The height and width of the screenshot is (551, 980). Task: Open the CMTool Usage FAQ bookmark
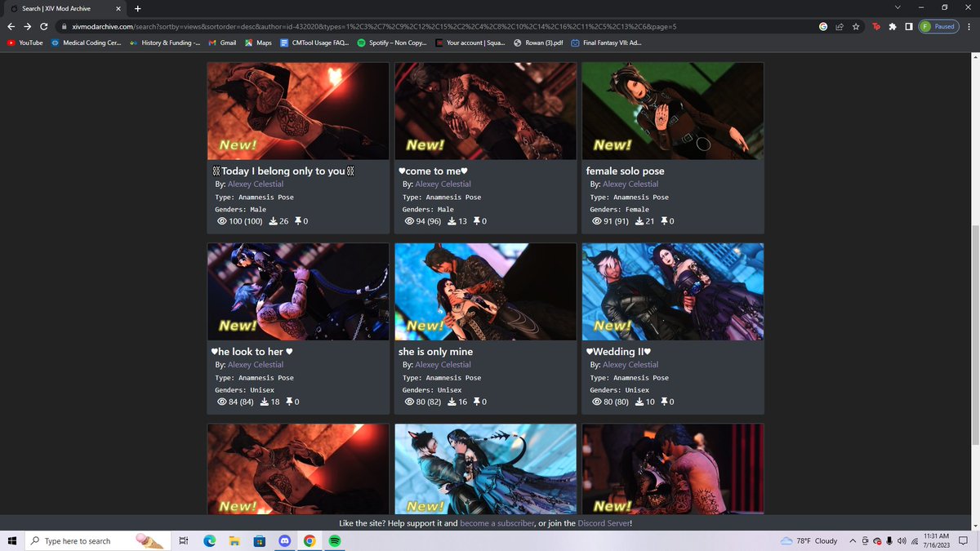314,42
